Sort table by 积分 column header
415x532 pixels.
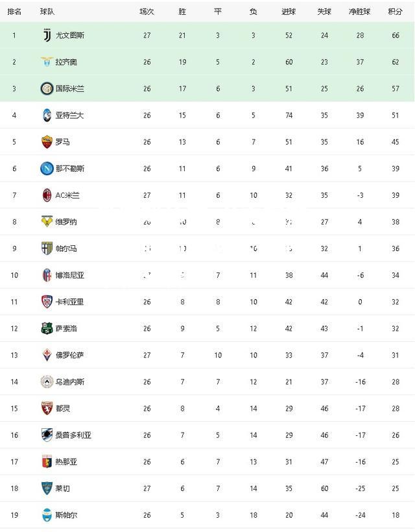pyautogui.click(x=396, y=12)
